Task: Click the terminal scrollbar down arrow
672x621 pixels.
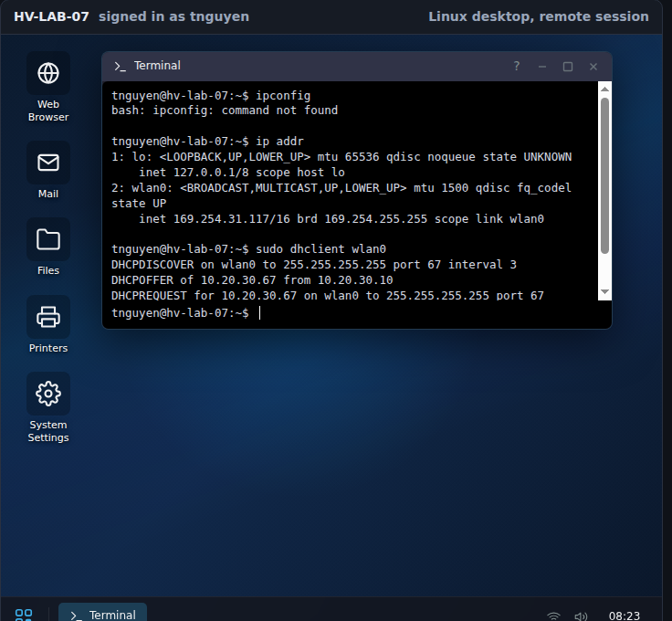Action: (604, 292)
